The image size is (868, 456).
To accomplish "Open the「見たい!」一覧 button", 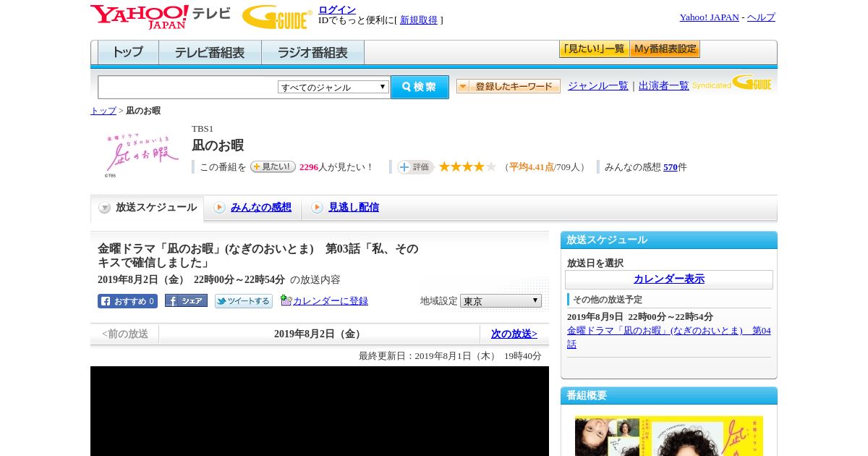I will click(594, 49).
